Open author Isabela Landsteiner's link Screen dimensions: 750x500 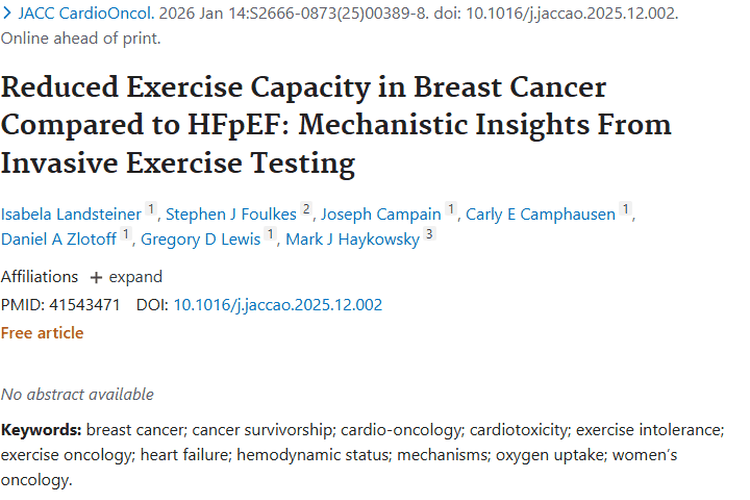(x=71, y=212)
